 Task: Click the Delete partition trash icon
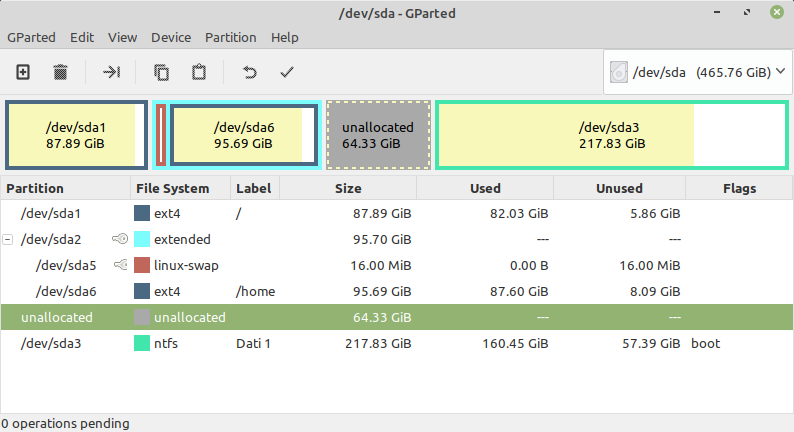pos(60,72)
